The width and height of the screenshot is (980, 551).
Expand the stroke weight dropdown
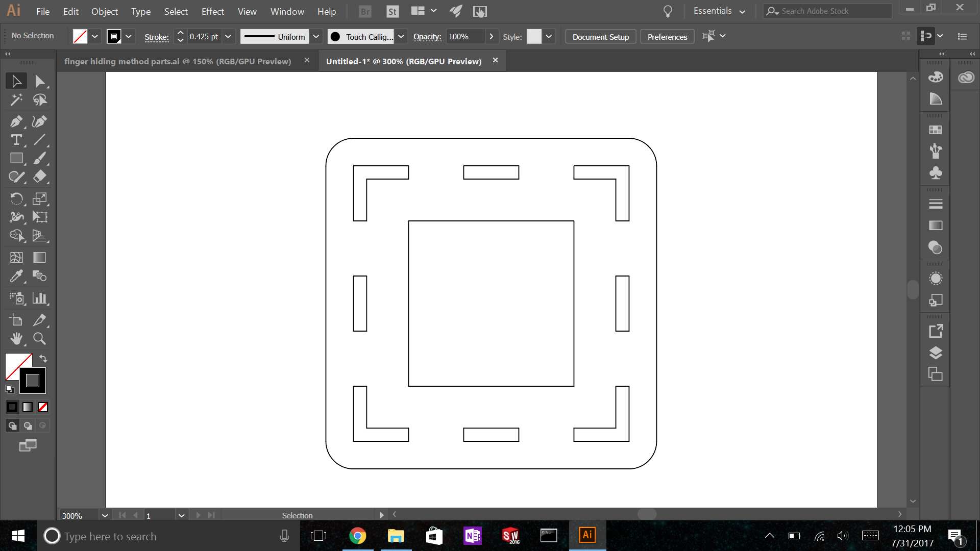point(228,37)
